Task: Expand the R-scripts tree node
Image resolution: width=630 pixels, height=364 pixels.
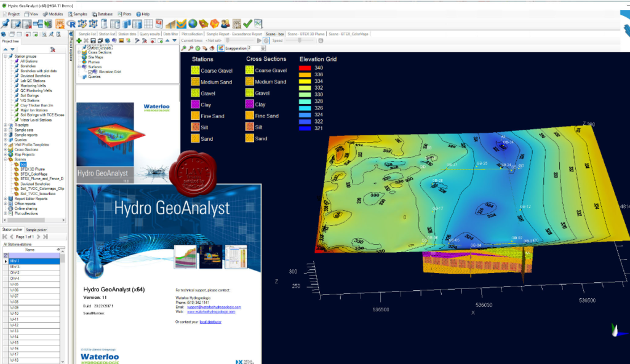Action: pos(6,125)
